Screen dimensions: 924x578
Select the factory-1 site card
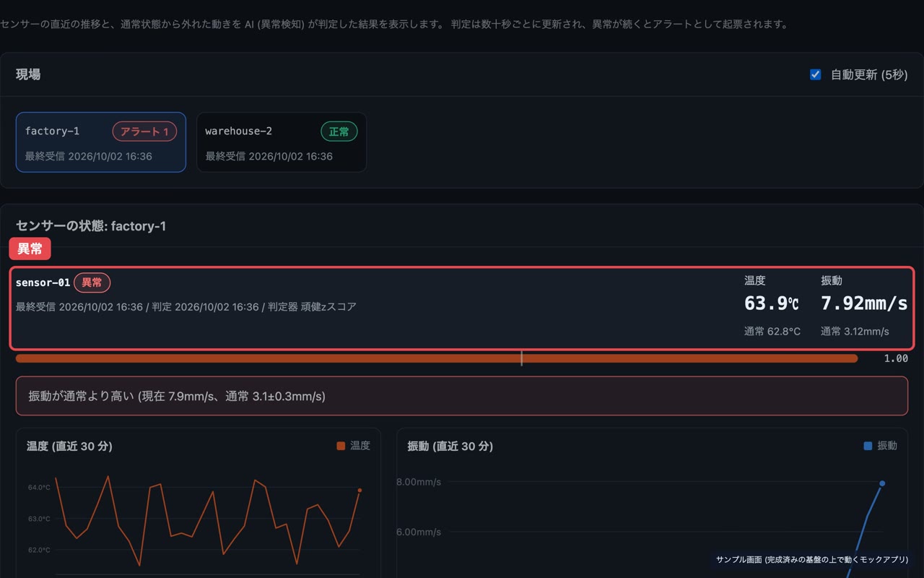click(x=101, y=142)
